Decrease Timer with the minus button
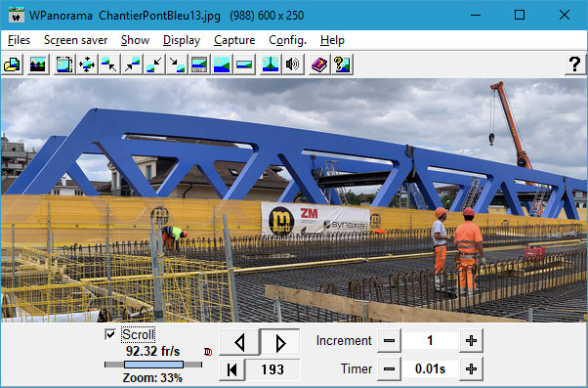This screenshot has height=388, width=588. pos(389,368)
